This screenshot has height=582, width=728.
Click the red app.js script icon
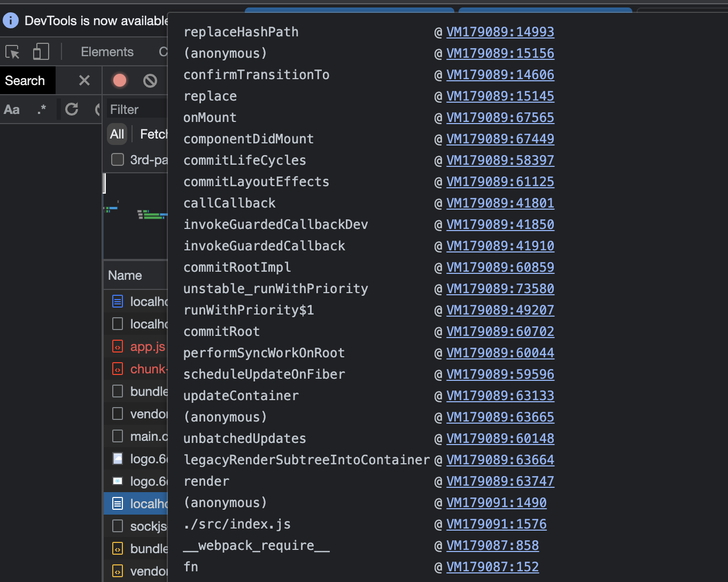(117, 346)
